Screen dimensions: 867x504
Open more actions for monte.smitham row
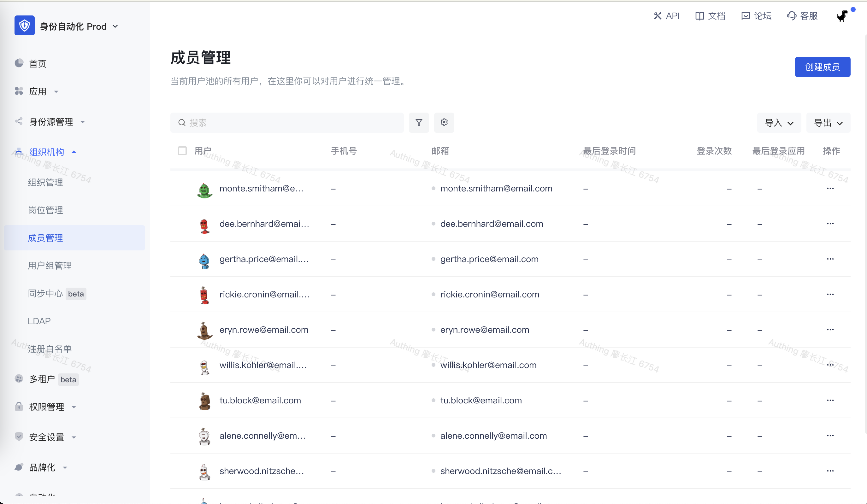click(830, 189)
